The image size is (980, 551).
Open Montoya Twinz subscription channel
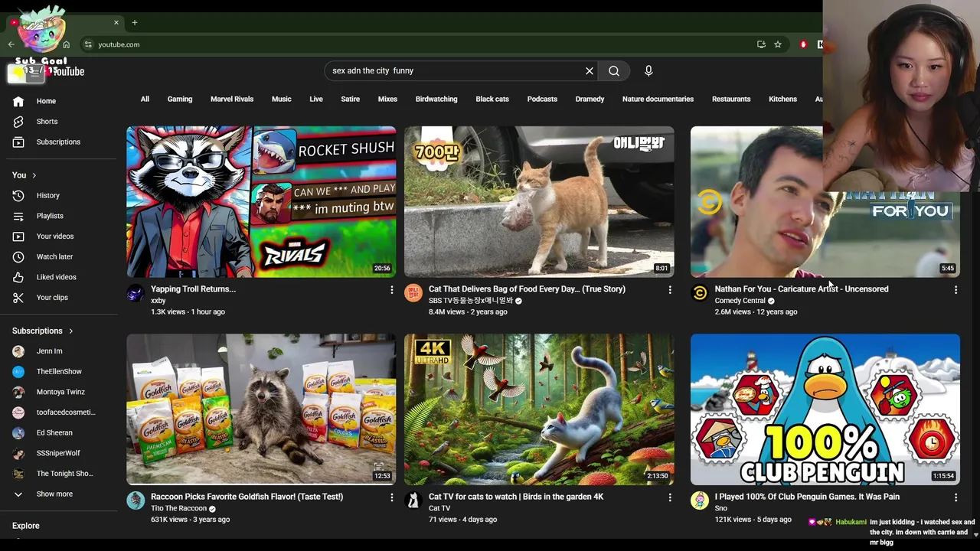(x=60, y=393)
